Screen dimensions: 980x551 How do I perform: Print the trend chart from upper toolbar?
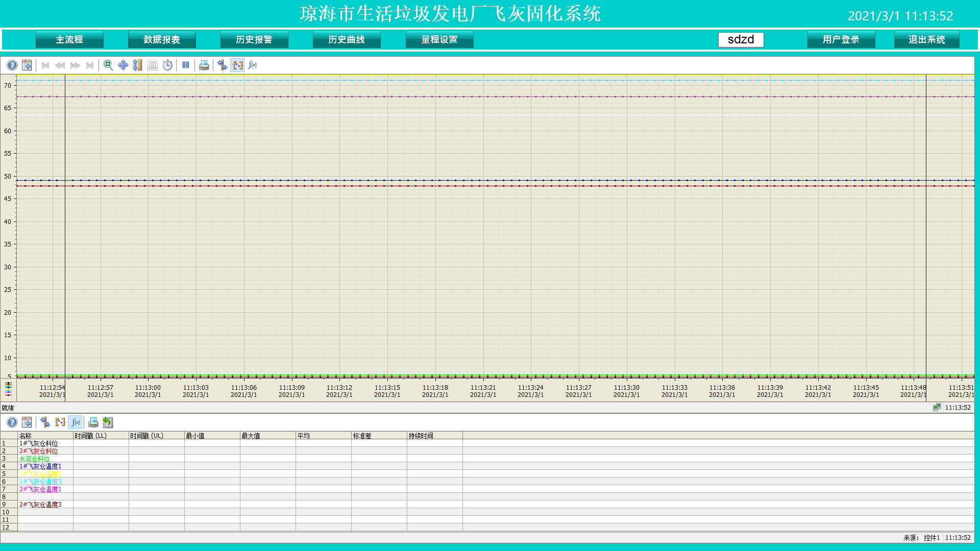point(204,65)
